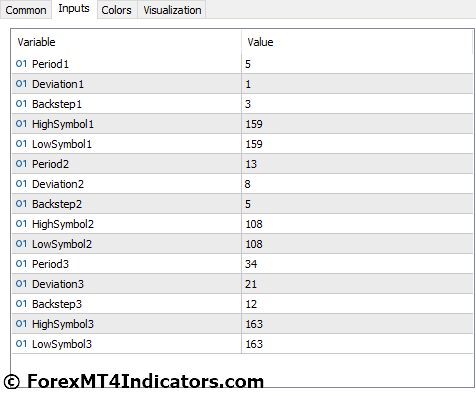Edit the LowSymbol2 value 108
The image size is (476, 396).
point(357,244)
